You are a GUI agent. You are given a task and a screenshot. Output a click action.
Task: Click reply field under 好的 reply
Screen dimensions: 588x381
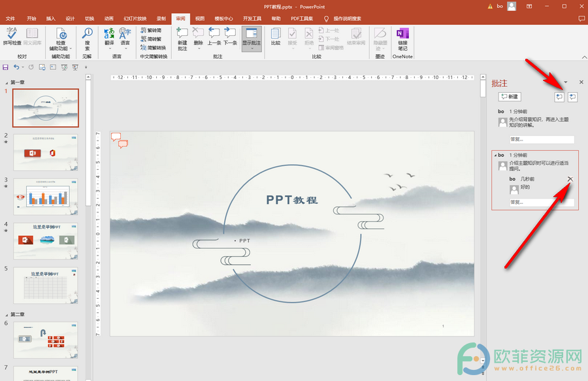pyautogui.click(x=542, y=203)
